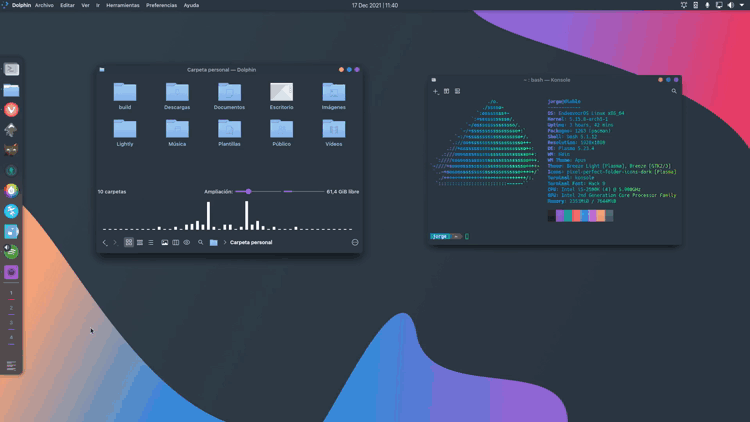Toggle split view in Dolphin toolbar
The height and width of the screenshot is (422, 750).
click(176, 242)
